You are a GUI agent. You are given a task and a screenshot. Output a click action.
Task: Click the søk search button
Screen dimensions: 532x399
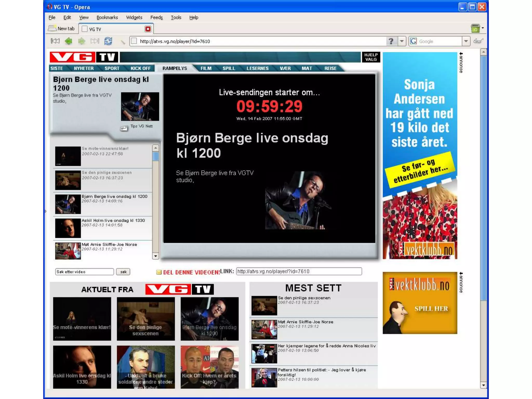click(123, 272)
